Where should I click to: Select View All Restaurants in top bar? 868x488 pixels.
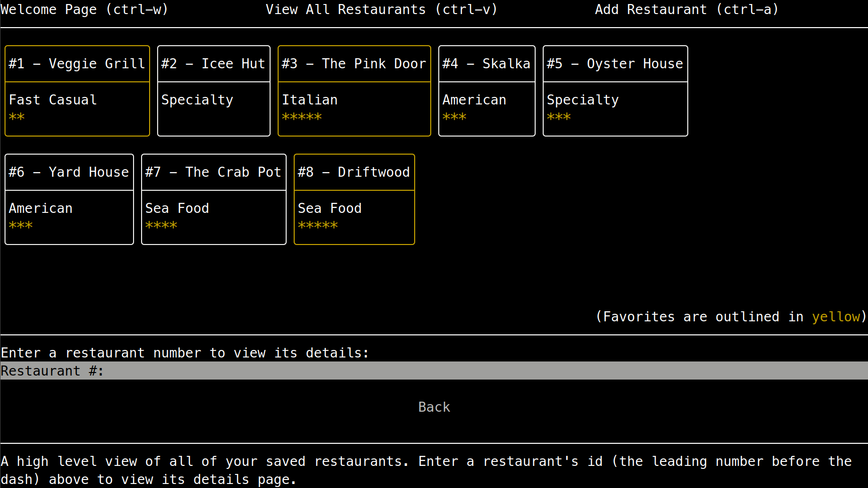pyautogui.click(x=381, y=10)
